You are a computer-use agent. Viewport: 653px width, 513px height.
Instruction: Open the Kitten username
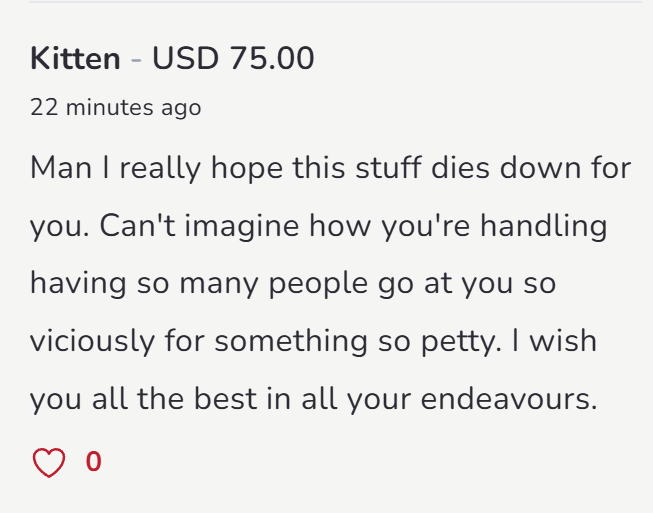[75, 59]
